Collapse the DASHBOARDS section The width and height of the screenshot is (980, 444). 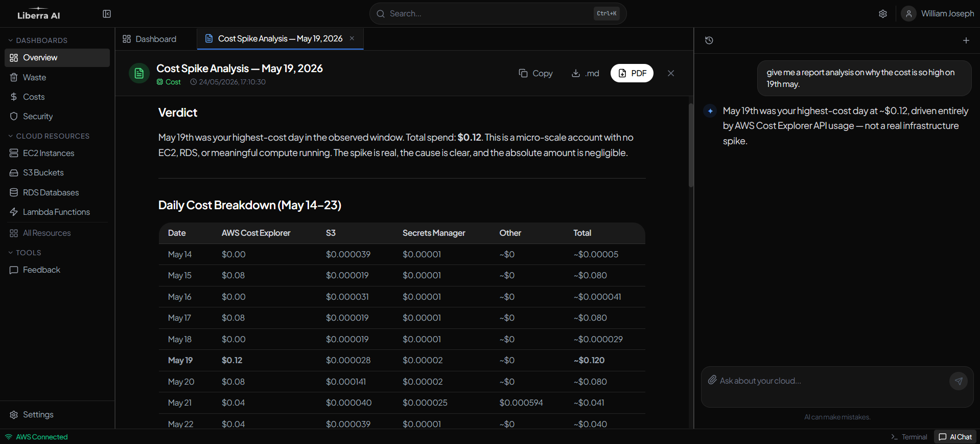click(x=38, y=40)
